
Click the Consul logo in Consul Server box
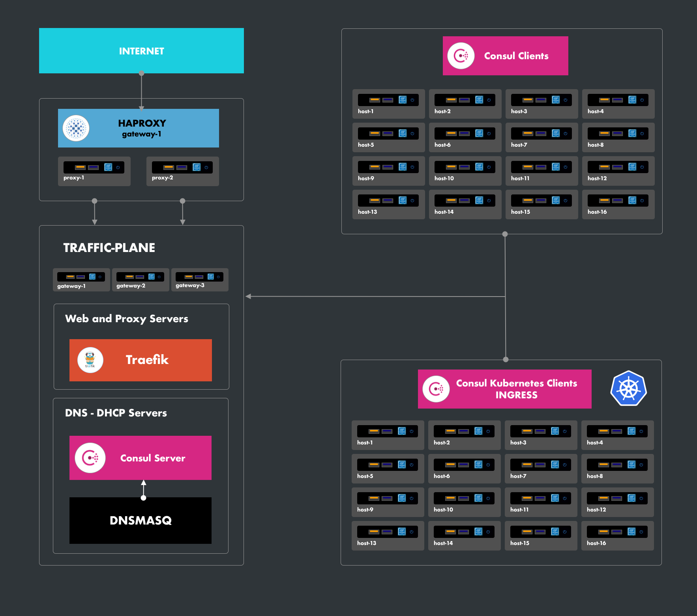click(90, 458)
